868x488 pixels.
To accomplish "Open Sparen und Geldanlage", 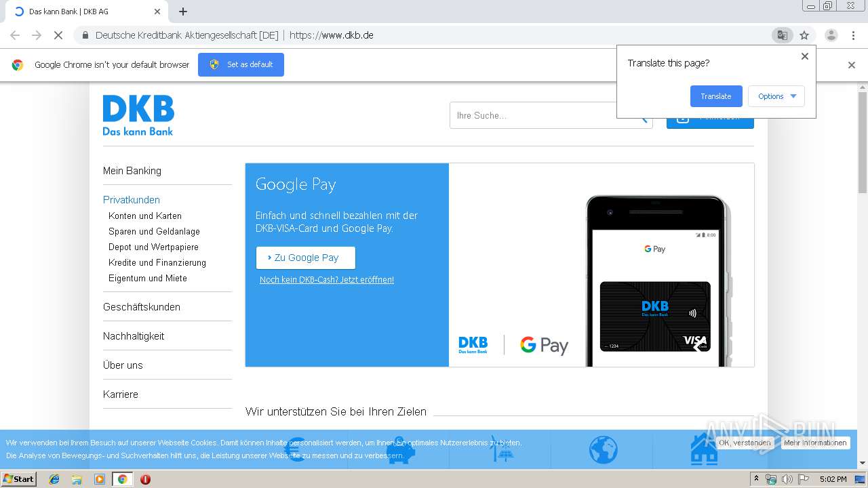I will [x=154, y=231].
